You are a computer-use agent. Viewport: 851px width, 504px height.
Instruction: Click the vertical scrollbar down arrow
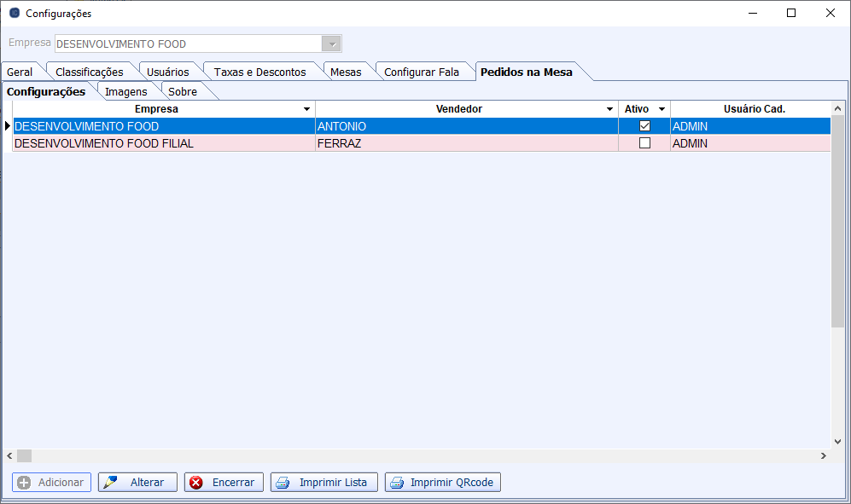point(837,442)
